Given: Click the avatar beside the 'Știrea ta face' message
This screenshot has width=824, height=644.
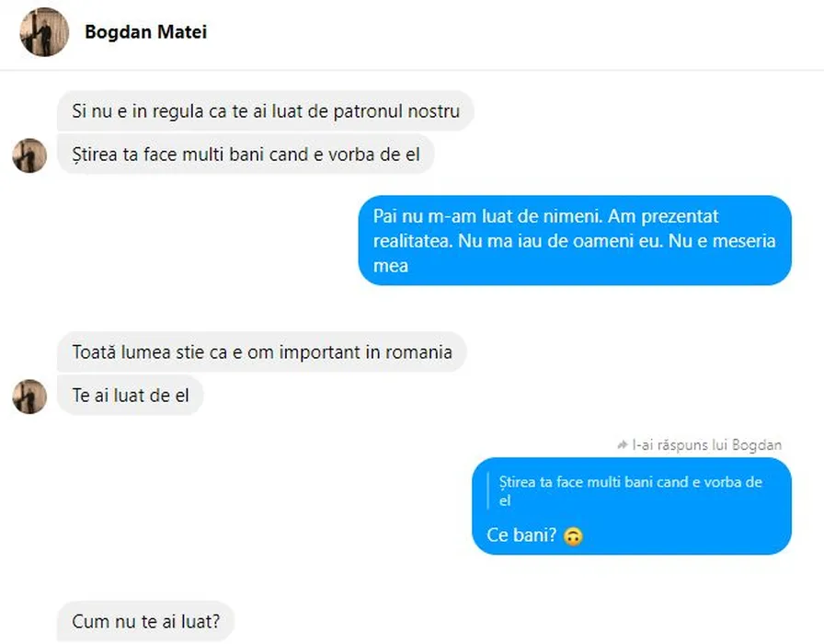Looking at the screenshot, I should pos(29,155).
